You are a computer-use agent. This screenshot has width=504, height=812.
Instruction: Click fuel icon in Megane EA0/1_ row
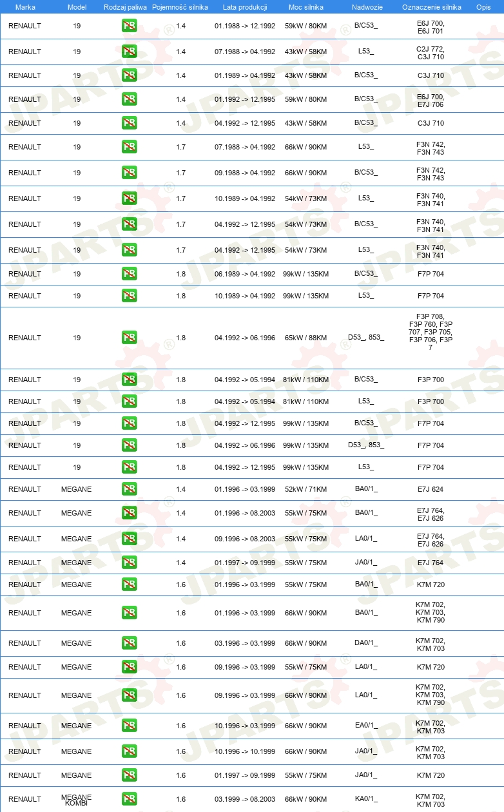pos(129,726)
